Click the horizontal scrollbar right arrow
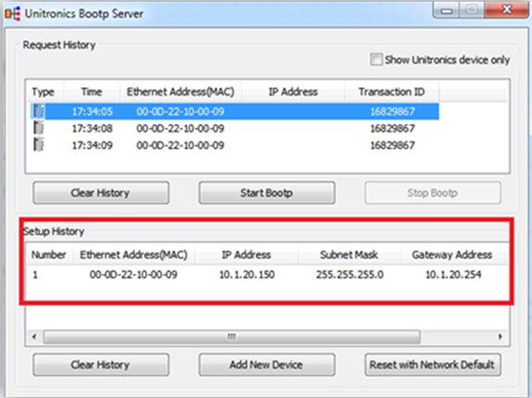This screenshot has height=398, width=532. 501,337
